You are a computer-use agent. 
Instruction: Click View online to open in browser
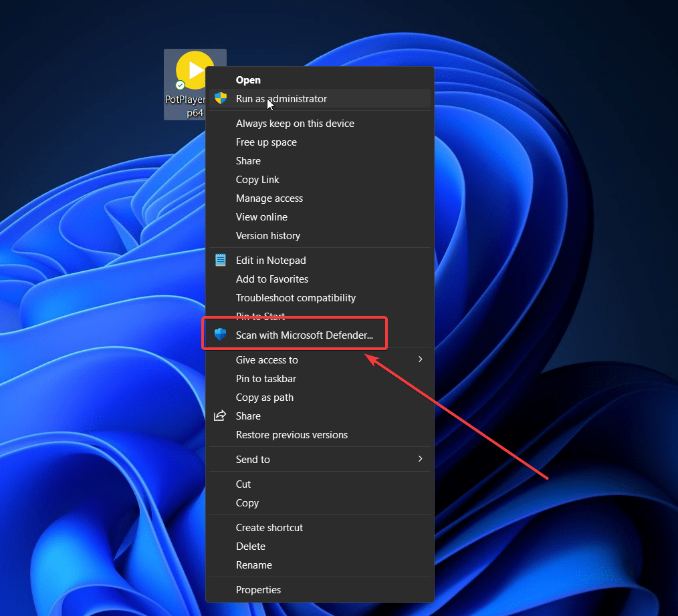pos(261,216)
